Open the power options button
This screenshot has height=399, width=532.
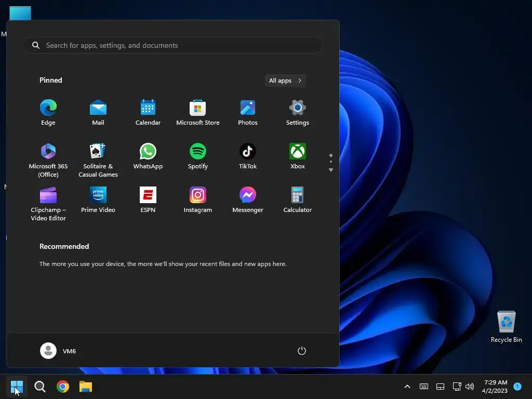(x=302, y=351)
